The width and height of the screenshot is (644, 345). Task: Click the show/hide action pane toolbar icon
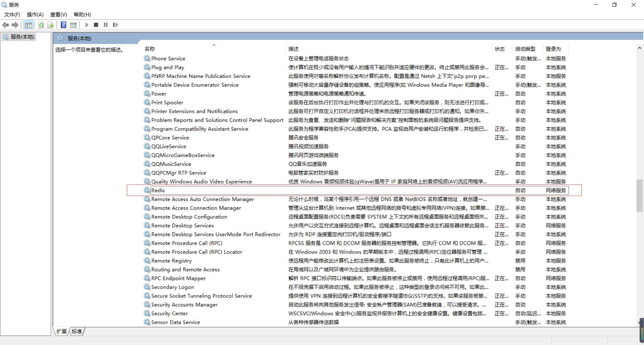[73, 25]
